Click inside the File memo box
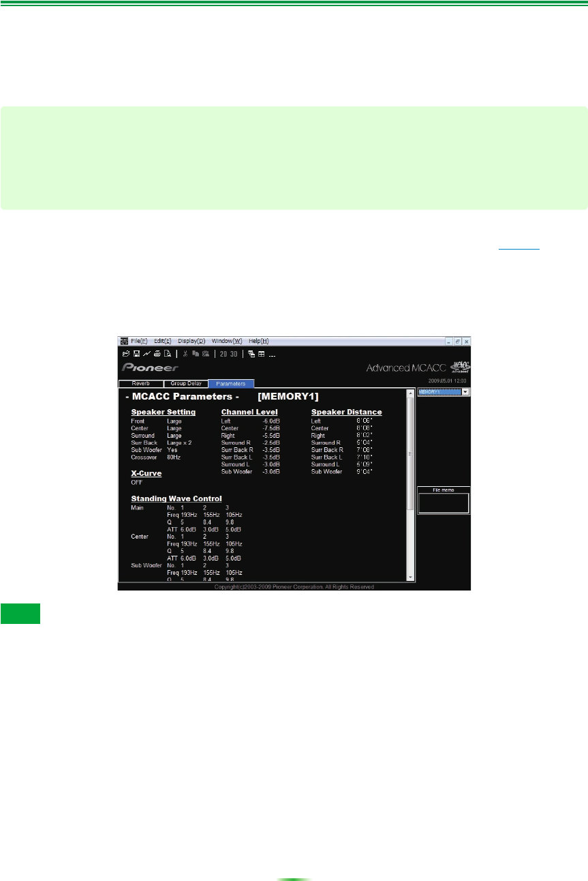 point(444,503)
